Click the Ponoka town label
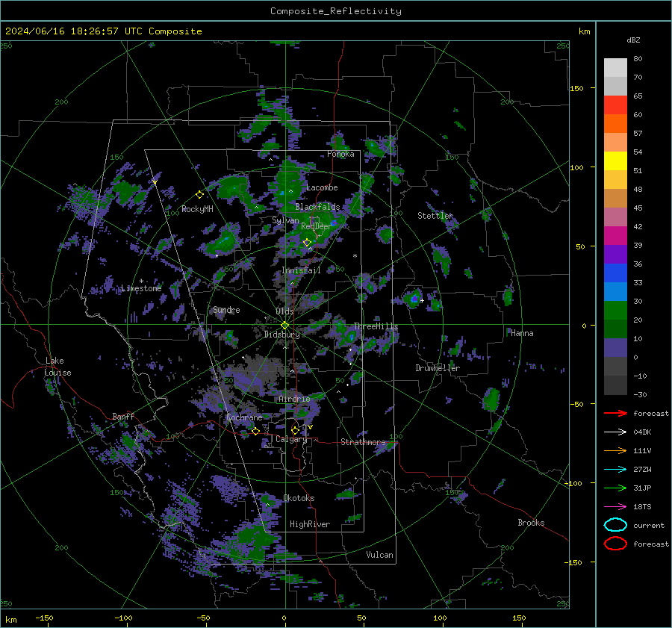672x628 pixels. pyautogui.click(x=340, y=154)
